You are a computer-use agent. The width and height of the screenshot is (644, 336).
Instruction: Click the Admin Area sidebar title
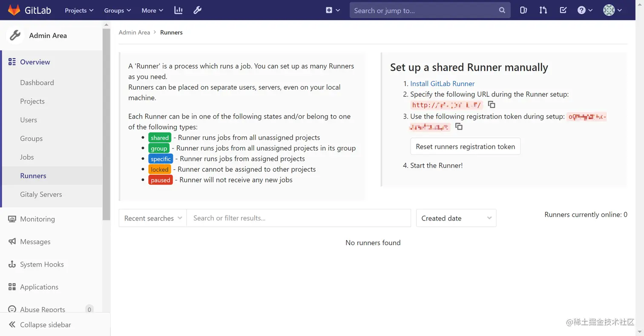click(x=48, y=35)
